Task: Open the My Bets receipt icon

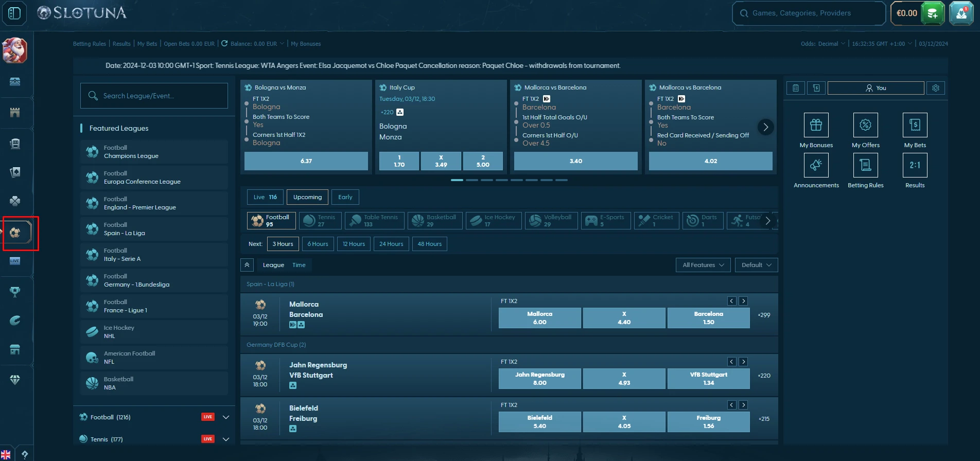Action: tap(915, 125)
